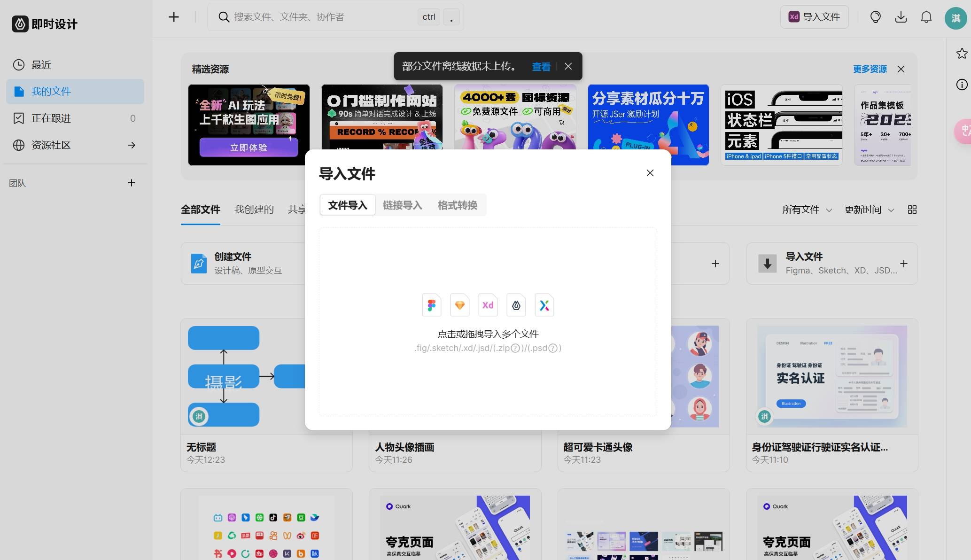Viewport: 971px width, 560px height.
Task: Click the plus on the 导入文件 card
Action: pos(903,264)
